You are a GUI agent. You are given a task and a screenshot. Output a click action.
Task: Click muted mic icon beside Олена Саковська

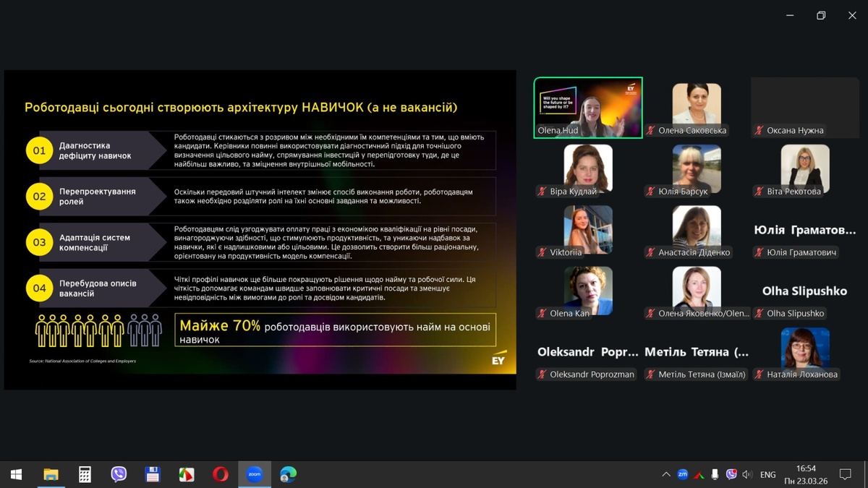[651, 131]
